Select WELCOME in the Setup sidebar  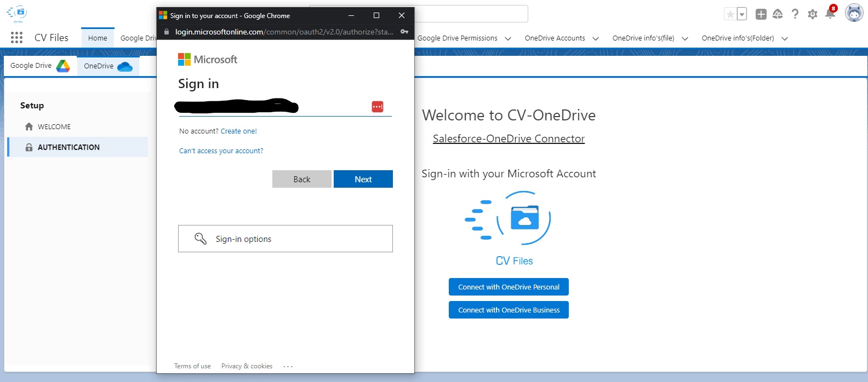[x=78, y=126]
